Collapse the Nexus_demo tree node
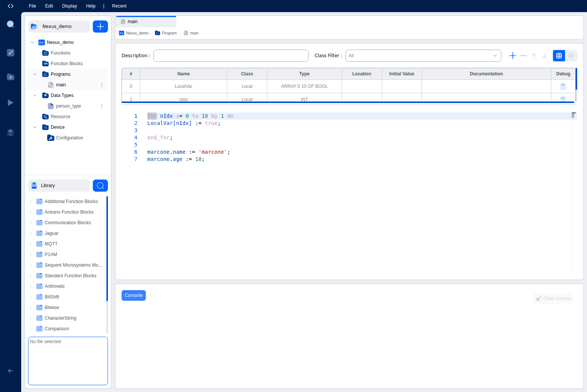This screenshot has width=587, height=392. (33, 42)
